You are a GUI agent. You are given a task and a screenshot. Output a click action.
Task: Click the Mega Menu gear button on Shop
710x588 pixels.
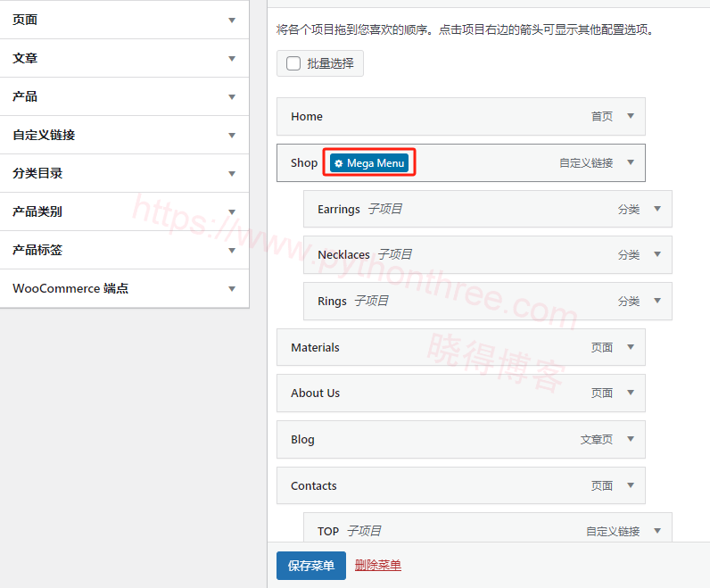pyautogui.click(x=369, y=163)
